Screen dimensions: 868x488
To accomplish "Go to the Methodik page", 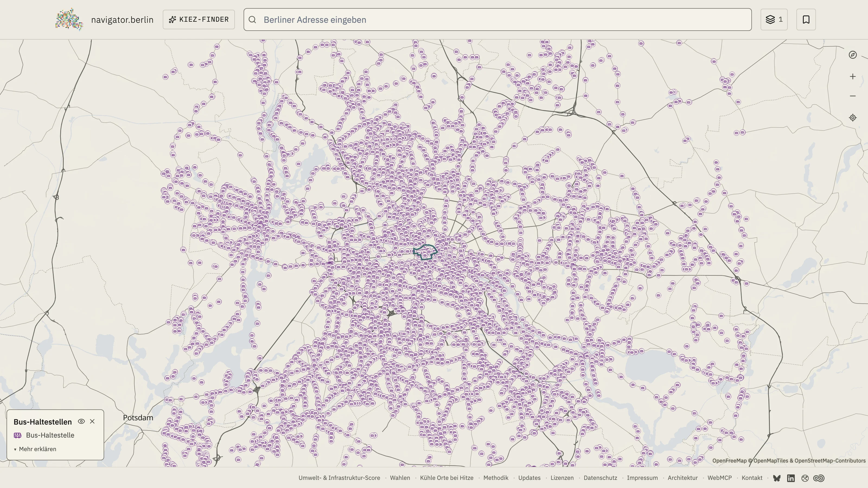I will (x=496, y=478).
